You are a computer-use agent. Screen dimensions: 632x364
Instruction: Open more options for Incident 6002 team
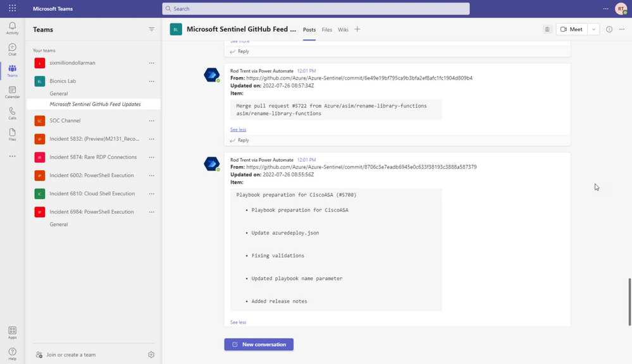pos(152,175)
